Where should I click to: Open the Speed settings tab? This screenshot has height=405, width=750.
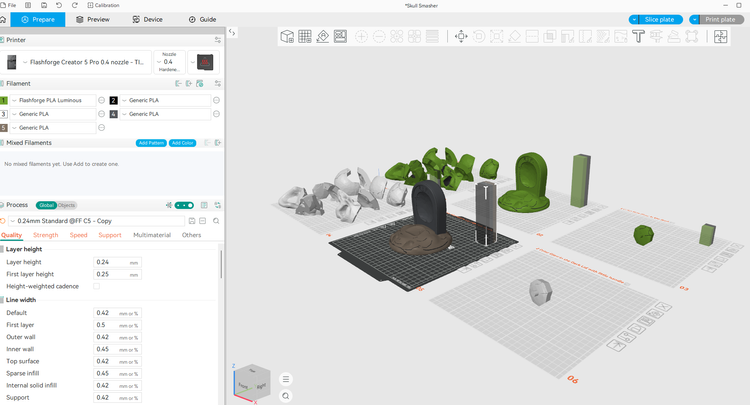(x=78, y=235)
